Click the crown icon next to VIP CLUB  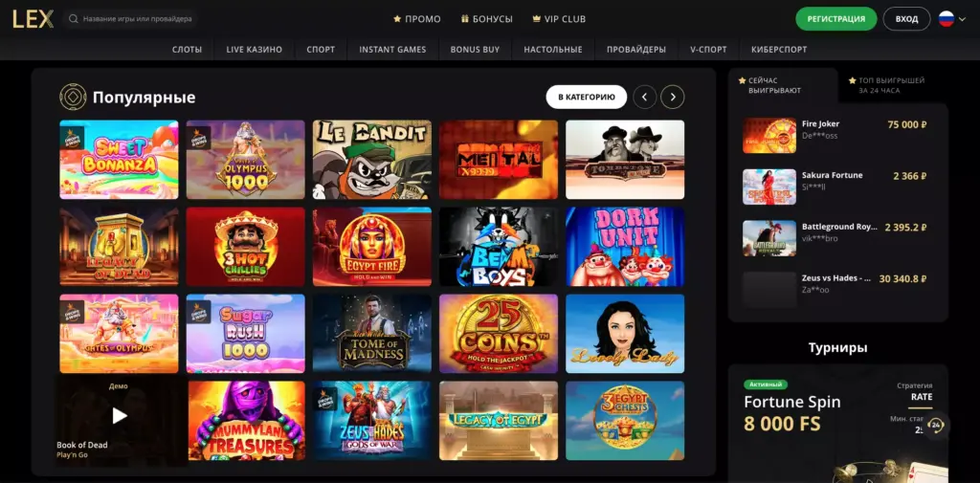[x=536, y=19]
